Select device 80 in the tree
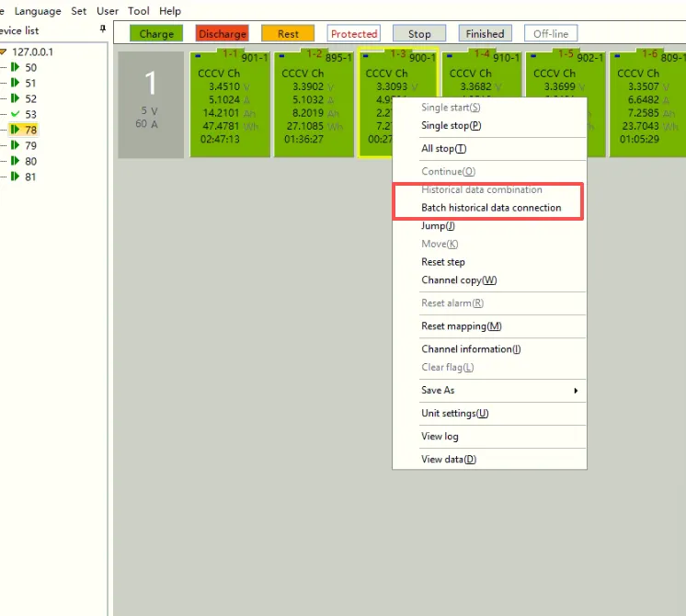686x616 pixels. 30,162
